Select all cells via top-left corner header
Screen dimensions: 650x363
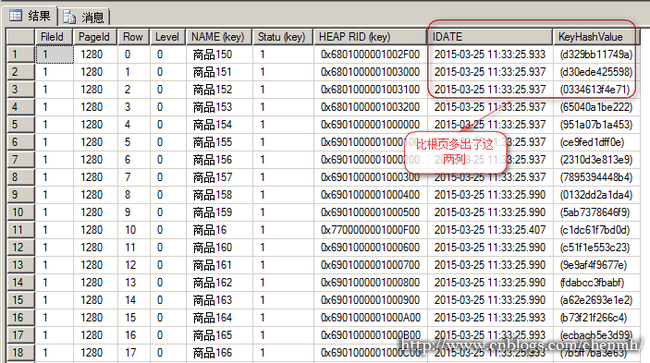20,37
